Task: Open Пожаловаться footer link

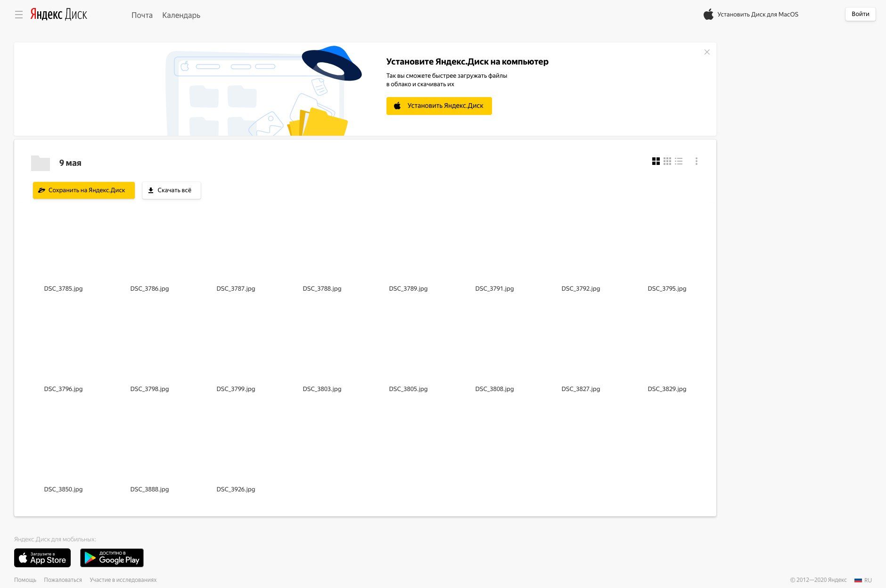Action: [x=63, y=580]
